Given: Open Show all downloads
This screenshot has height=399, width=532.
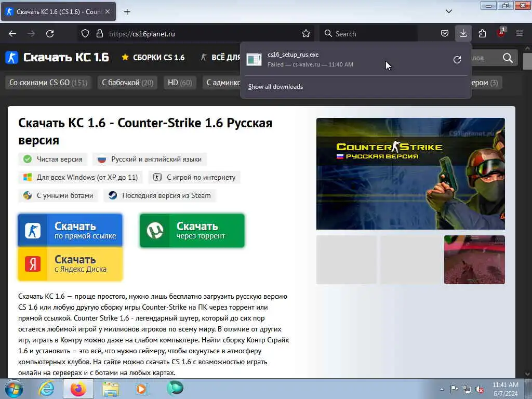Looking at the screenshot, I should pos(275,87).
